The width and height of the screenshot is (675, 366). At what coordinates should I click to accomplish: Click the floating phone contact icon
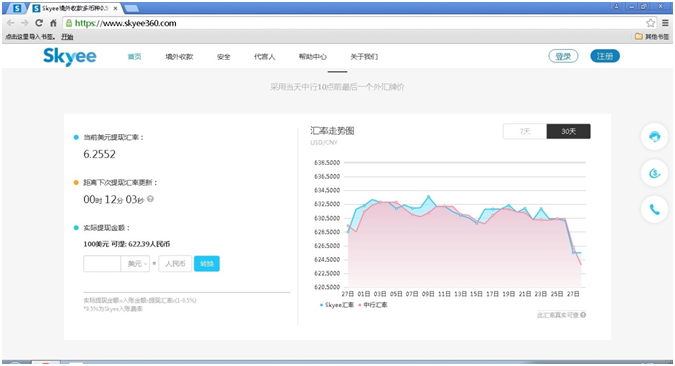pyautogui.click(x=654, y=210)
